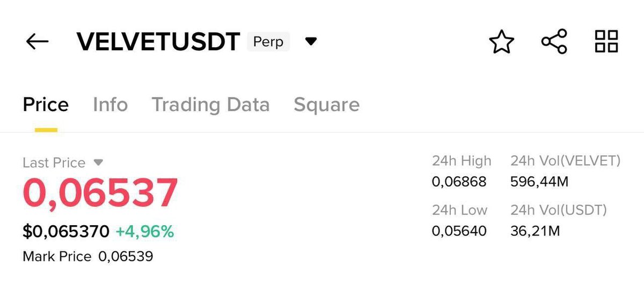Tap the +4,96% change percentage

[x=145, y=232]
